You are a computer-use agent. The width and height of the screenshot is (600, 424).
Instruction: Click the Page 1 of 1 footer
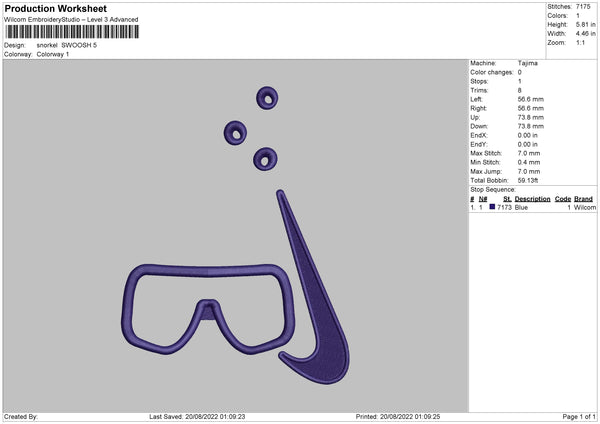click(x=579, y=416)
